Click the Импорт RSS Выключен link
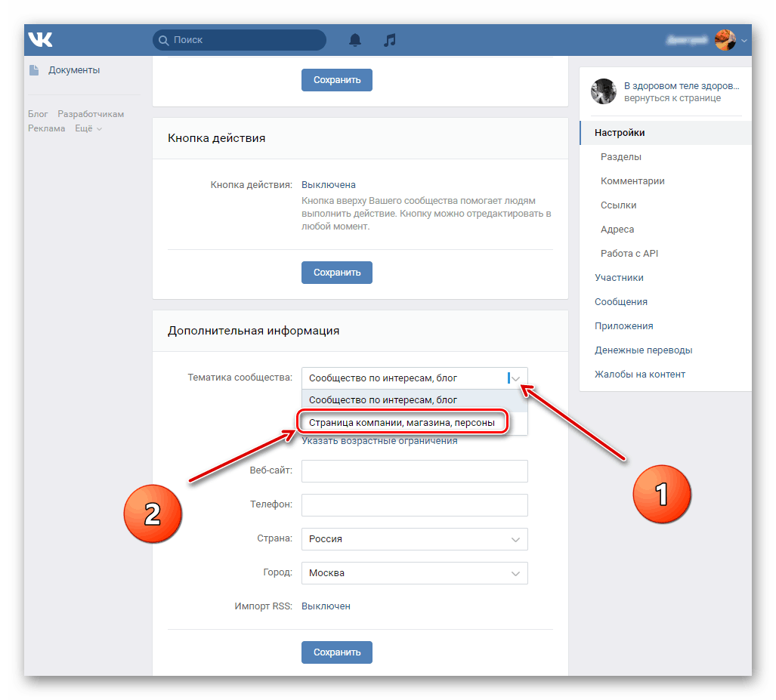The image size is (776, 700). [x=326, y=606]
